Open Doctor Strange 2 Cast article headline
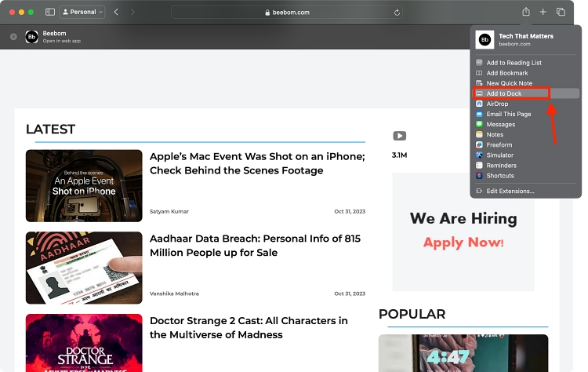The width and height of the screenshot is (588, 372). tap(249, 328)
